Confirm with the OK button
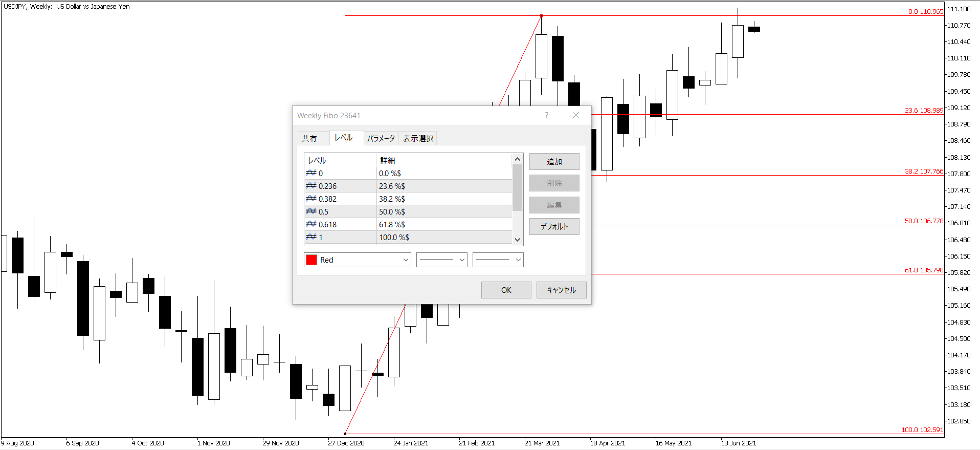 pyautogui.click(x=506, y=290)
